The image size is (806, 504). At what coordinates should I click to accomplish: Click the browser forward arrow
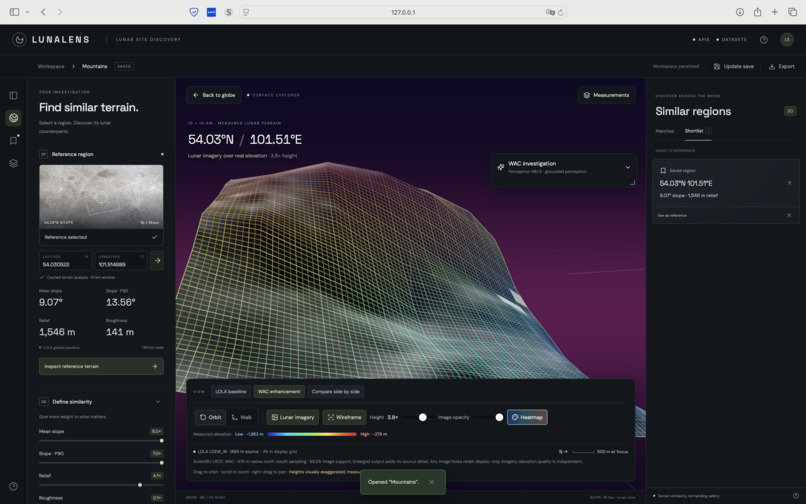(x=60, y=12)
